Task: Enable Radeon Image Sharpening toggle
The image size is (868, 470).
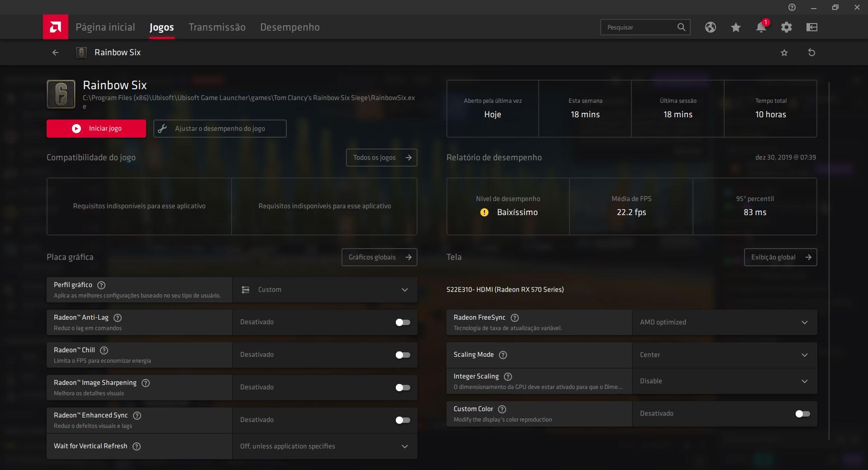Action: pyautogui.click(x=402, y=388)
